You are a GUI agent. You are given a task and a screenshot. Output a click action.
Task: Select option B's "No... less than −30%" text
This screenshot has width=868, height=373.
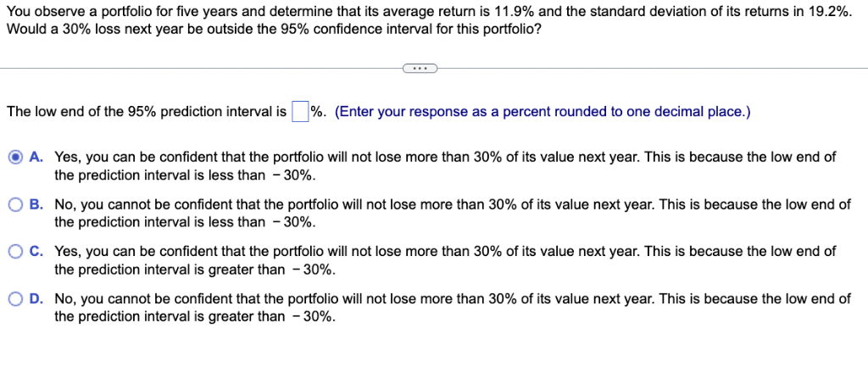coord(453,214)
